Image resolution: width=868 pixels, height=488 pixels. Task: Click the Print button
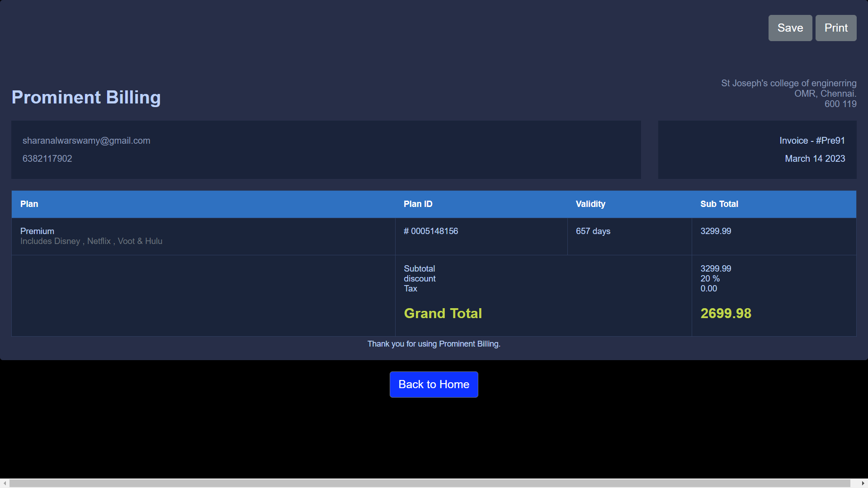[x=835, y=28]
